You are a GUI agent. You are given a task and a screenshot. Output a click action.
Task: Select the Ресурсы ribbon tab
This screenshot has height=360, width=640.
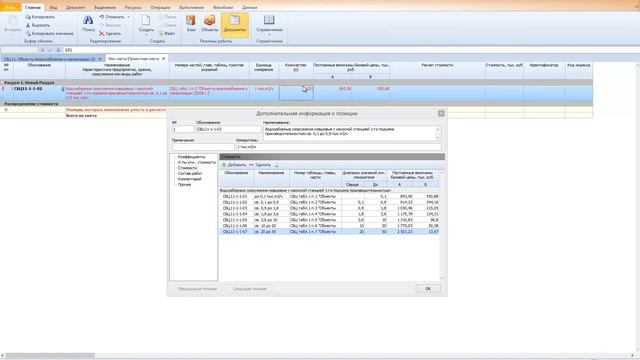(133, 7)
